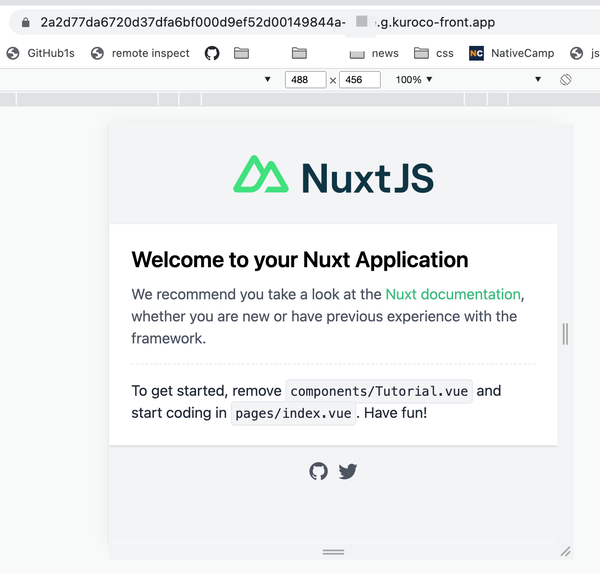This screenshot has width=600, height=573.
Task: Click the right-edge viewport resize handle
Action: pos(565,334)
